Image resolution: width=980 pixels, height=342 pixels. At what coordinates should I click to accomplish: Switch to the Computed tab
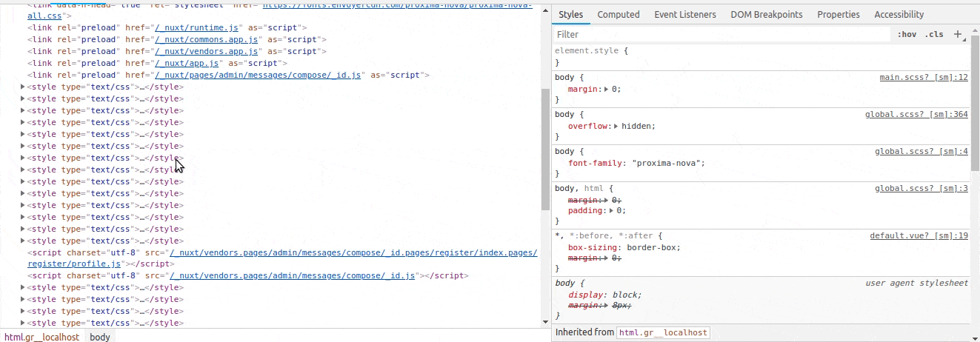pyautogui.click(x=619, y=14)
